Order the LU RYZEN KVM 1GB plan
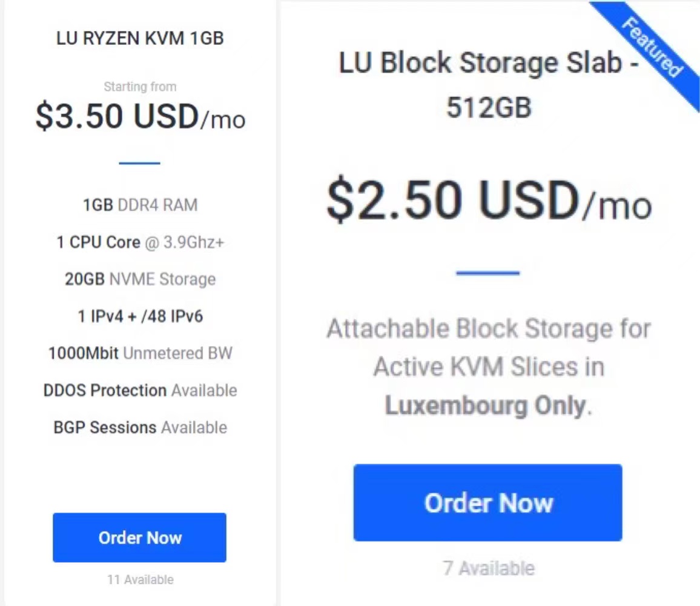The width and height of the screenshot is (700, 606). [139, 537]
